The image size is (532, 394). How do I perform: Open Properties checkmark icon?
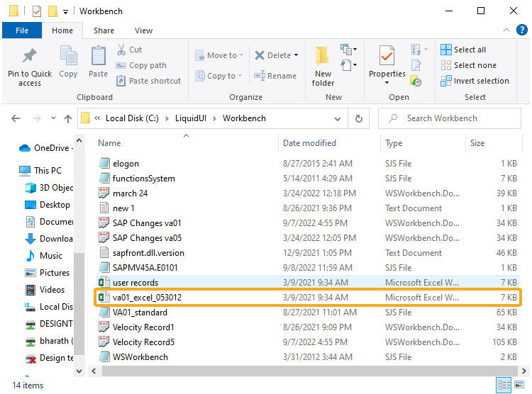[387, 56]
